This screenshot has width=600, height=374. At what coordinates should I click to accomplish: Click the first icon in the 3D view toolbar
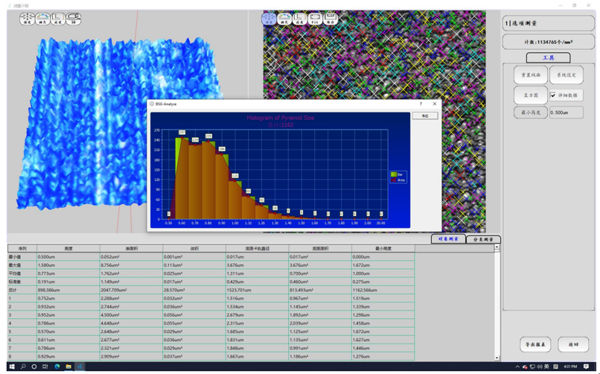[x=27, y=19]
